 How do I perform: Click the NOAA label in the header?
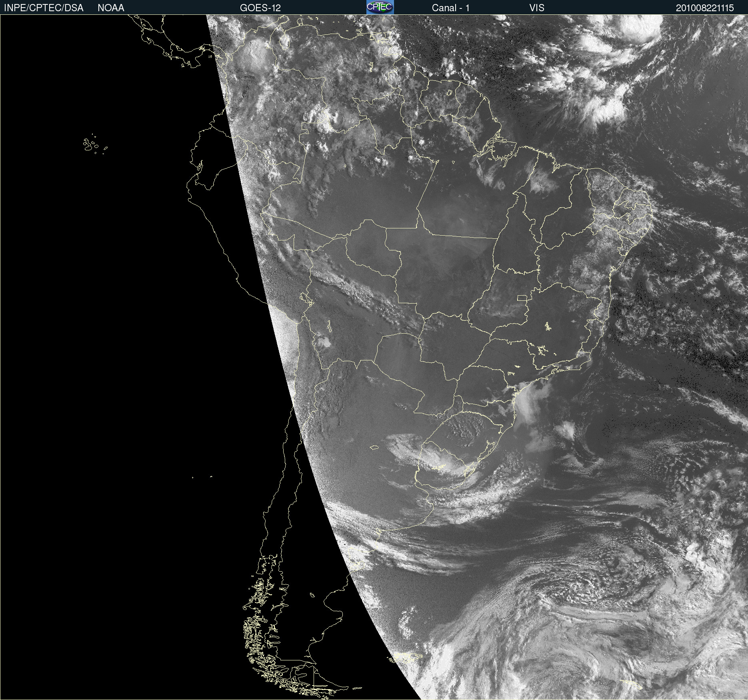pyautogui.click(x=111, y=8)
